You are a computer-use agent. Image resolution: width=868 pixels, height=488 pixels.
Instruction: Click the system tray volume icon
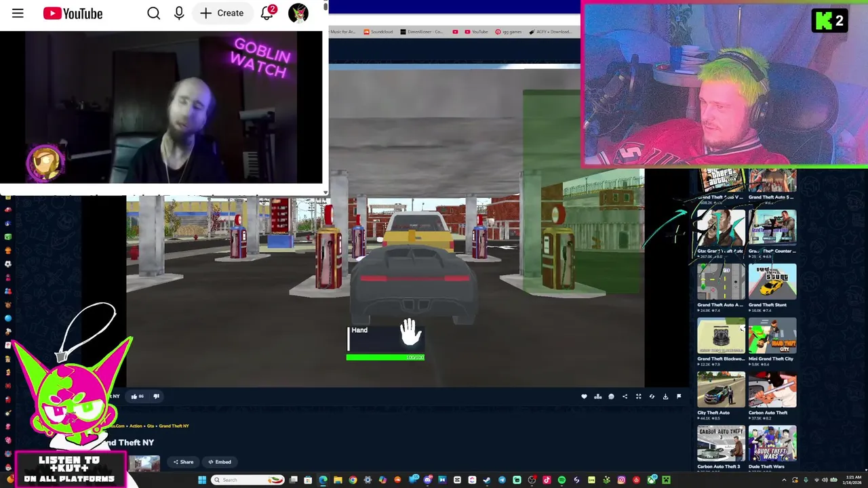coord(825,480)
